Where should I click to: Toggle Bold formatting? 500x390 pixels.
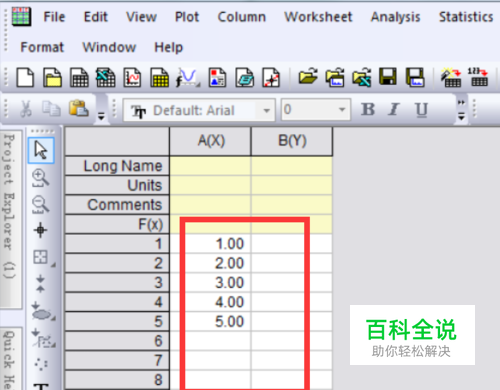point(368,109)
